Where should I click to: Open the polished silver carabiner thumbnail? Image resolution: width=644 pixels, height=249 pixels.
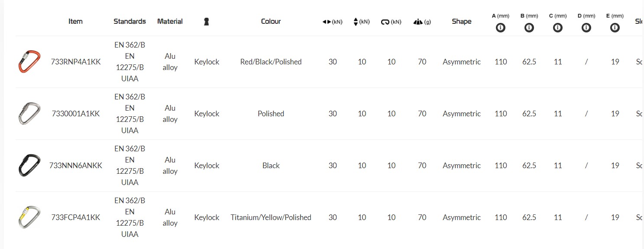tap(29, 114)
